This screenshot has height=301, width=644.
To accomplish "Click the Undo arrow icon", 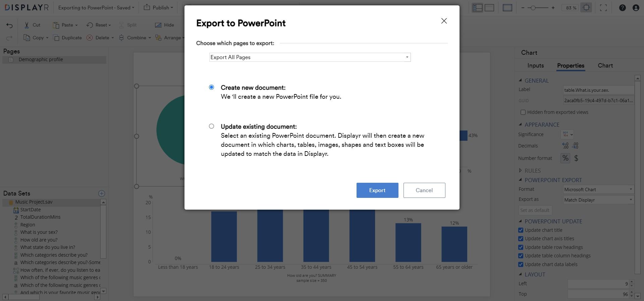I will [9, 25].
